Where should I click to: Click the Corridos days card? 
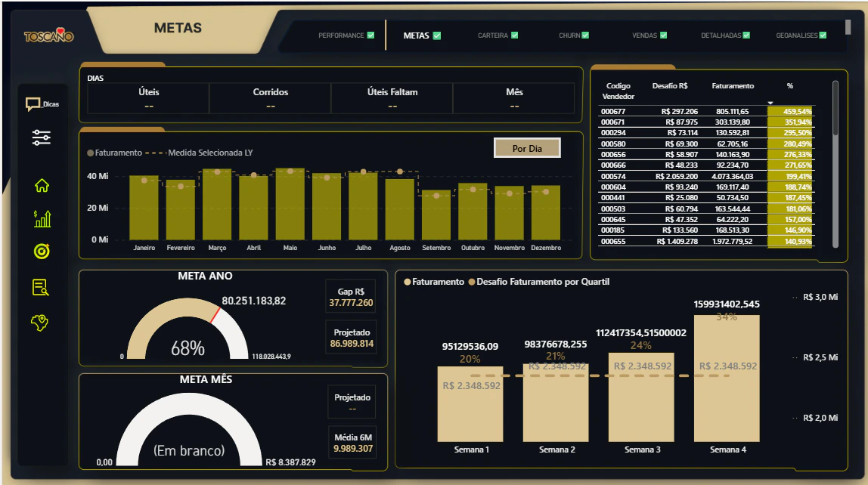270,98
